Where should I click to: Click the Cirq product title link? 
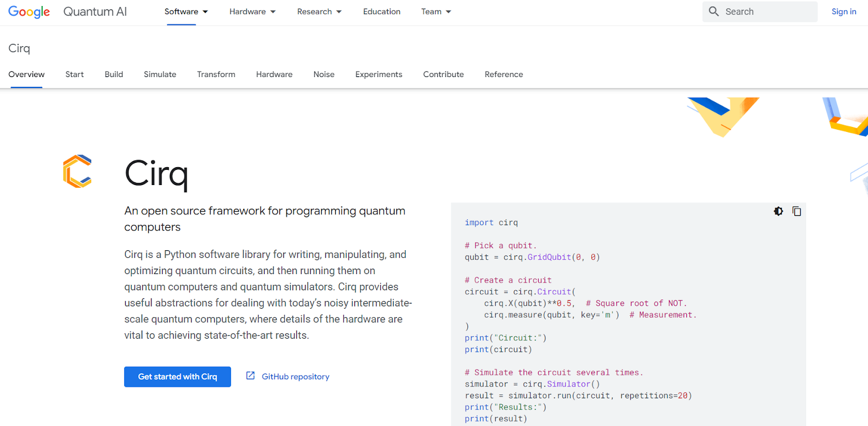(19, 48)
